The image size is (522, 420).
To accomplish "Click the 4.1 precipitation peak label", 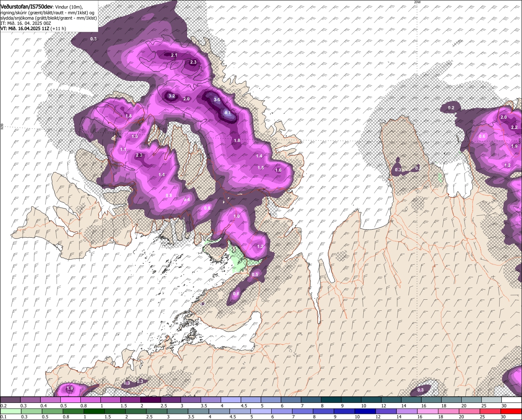I will pos(228,113).
